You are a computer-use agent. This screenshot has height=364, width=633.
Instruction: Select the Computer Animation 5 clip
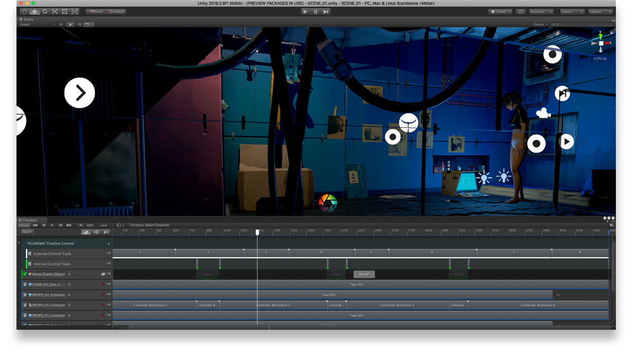click(398, 305)
